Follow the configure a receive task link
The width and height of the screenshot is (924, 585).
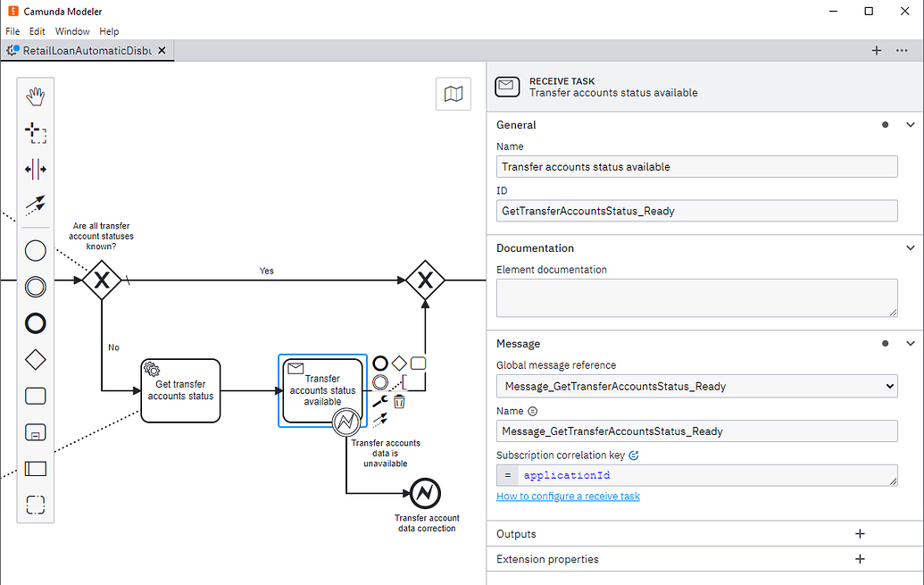coord(568,496)
